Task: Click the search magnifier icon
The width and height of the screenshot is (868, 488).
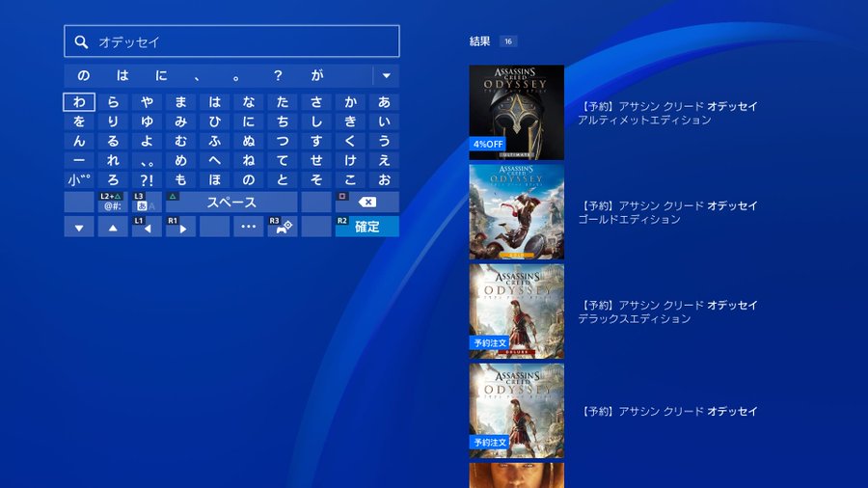Action: (x=81, y=42)
